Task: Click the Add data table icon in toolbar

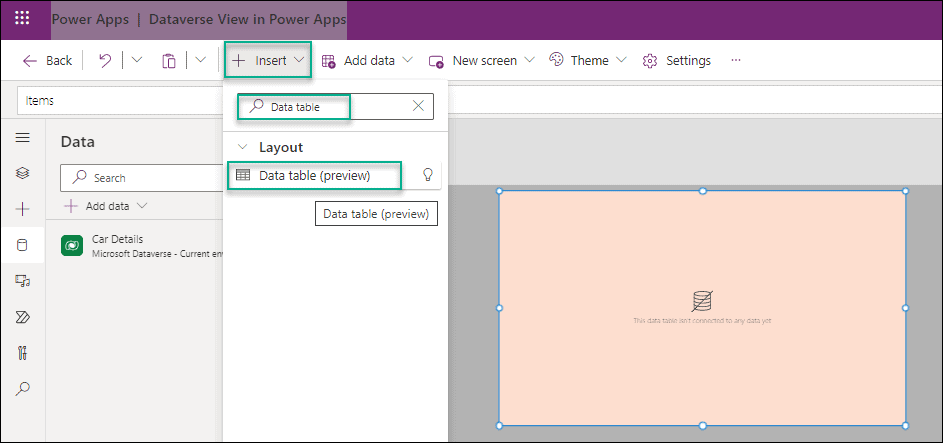Action: pos(329,61)
